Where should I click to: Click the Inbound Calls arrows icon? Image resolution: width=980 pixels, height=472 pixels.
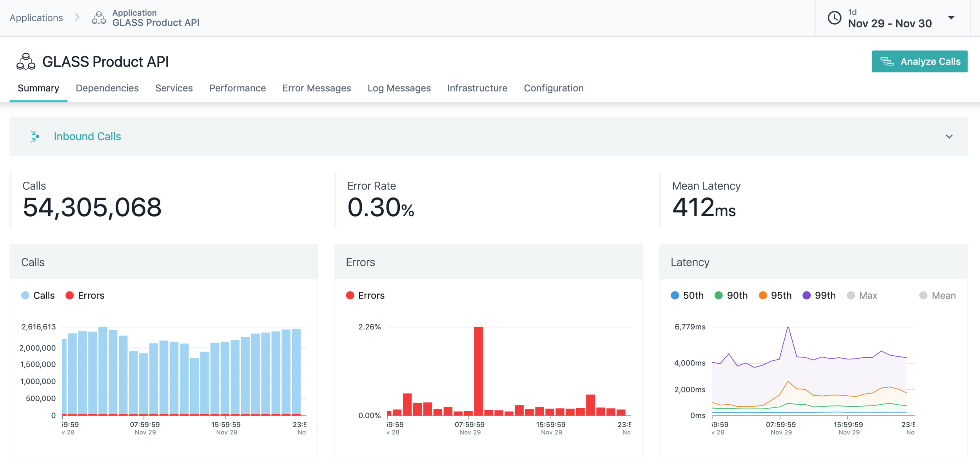click(35, 136)
